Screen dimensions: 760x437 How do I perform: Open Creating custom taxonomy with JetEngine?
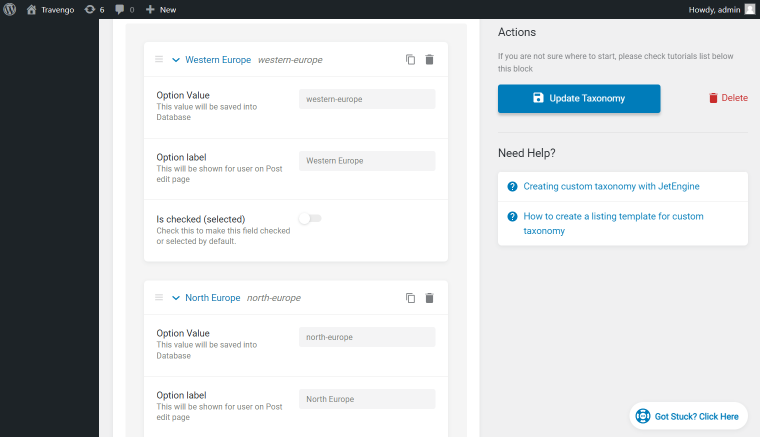tap(611, 187)
